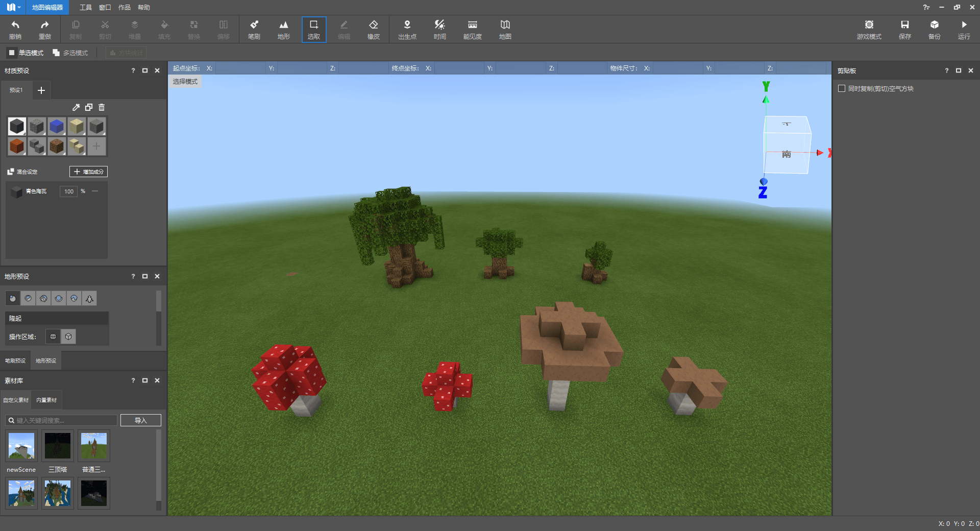
Task: Select the tree terrain preset icon
Action: pyautogui.click(x=89, y=298)
